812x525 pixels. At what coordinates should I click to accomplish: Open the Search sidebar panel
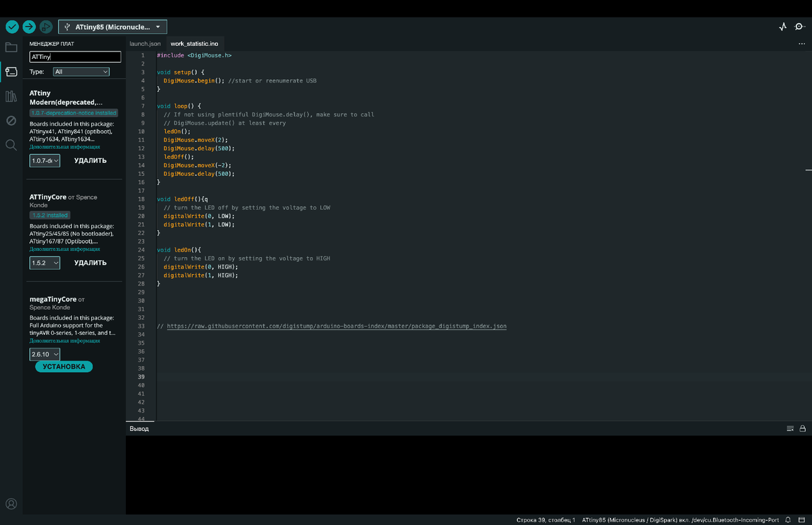point(11,145)
